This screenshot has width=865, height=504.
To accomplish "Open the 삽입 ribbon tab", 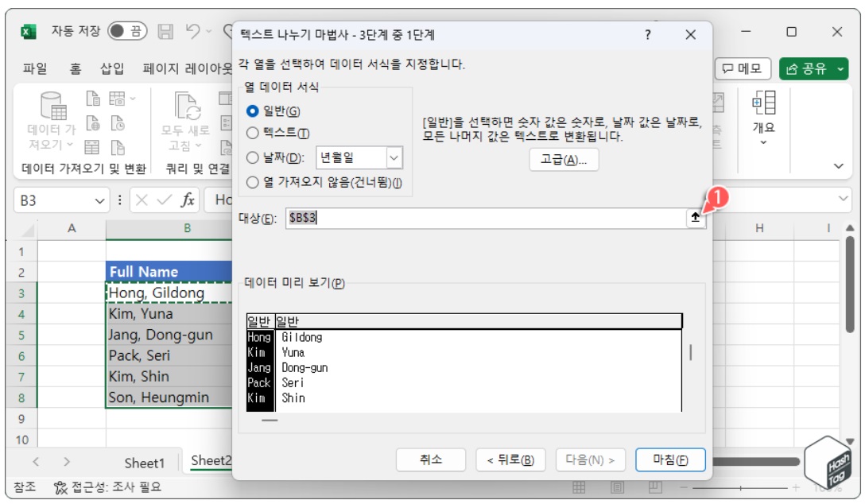I will (112, 68).
